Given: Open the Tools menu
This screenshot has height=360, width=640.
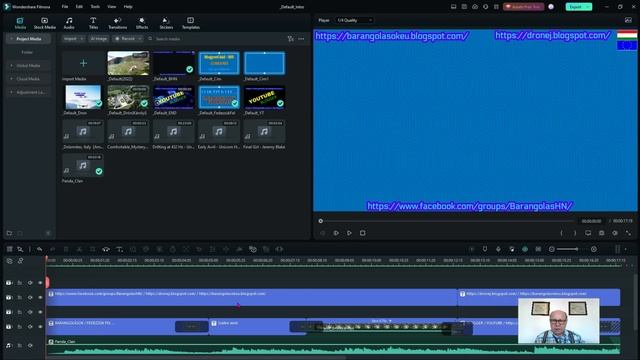Looking at the screenshot, I should click(x=95, y=7).
